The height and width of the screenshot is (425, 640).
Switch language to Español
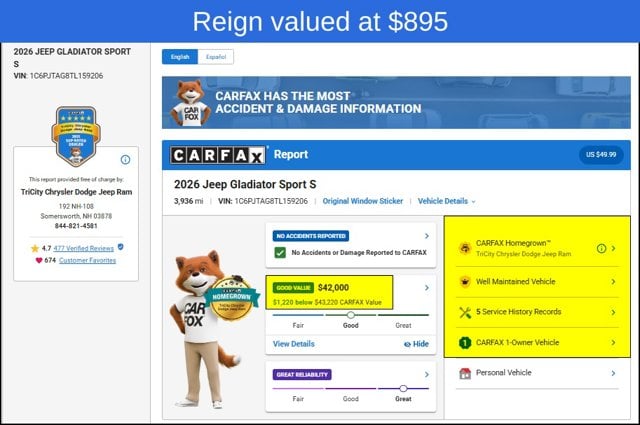tap(216, 57)
